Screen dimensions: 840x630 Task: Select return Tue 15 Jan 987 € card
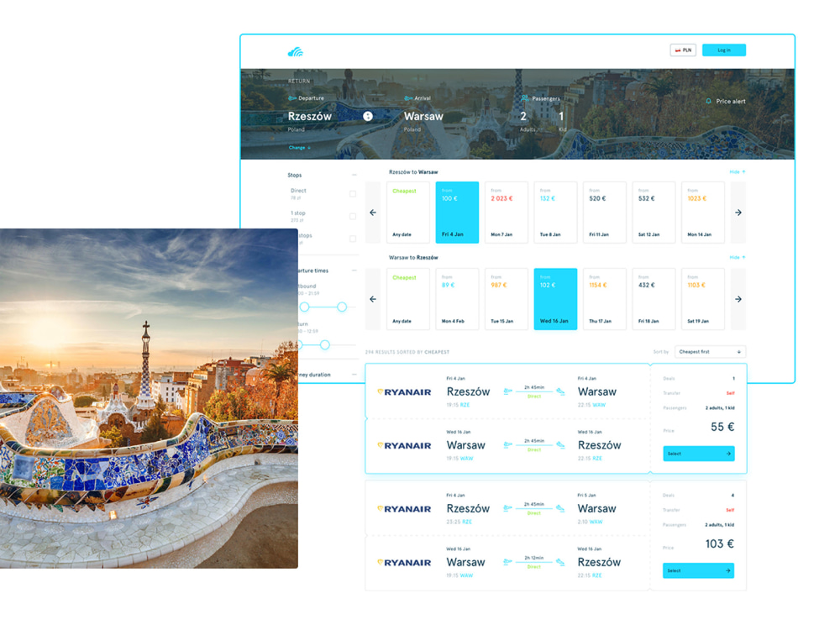coord(507,299)
